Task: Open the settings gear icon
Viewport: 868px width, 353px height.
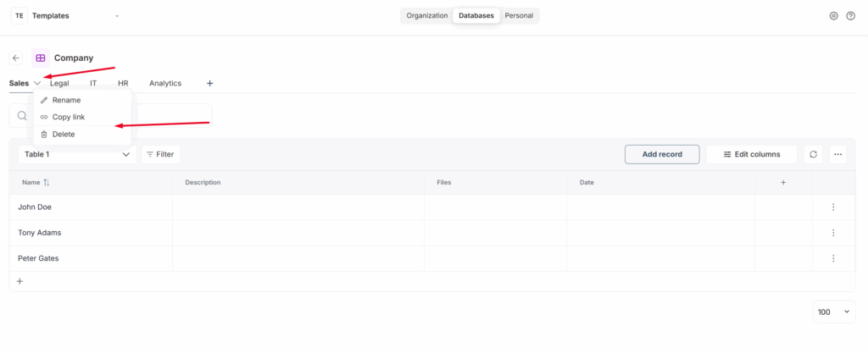Action: click(x=833, y=16)
